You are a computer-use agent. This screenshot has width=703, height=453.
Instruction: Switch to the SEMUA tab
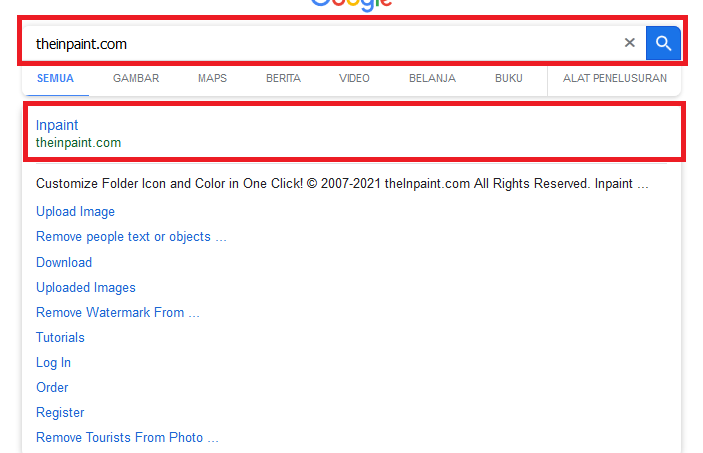click(55, 78)
